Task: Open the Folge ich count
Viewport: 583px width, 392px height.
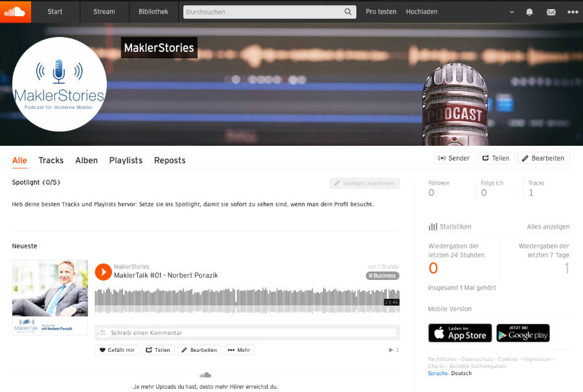Action: pyautogui.click(x=492, y=188)
